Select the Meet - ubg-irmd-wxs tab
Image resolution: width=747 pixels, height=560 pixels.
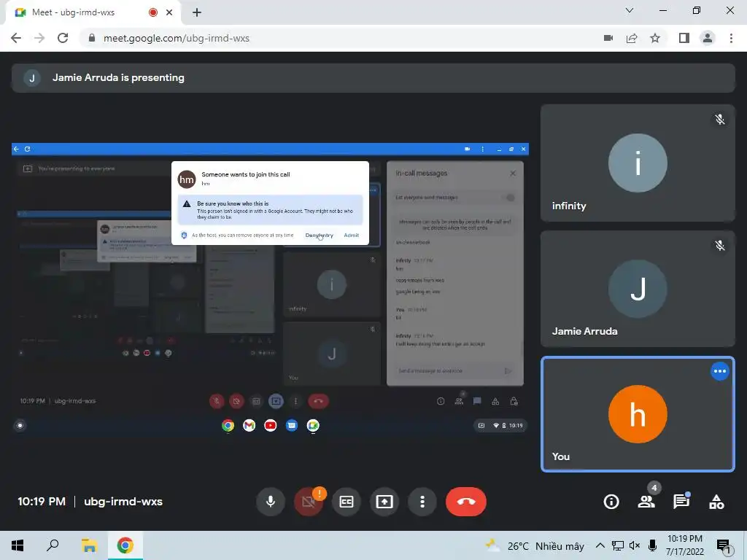coord(93,12)
